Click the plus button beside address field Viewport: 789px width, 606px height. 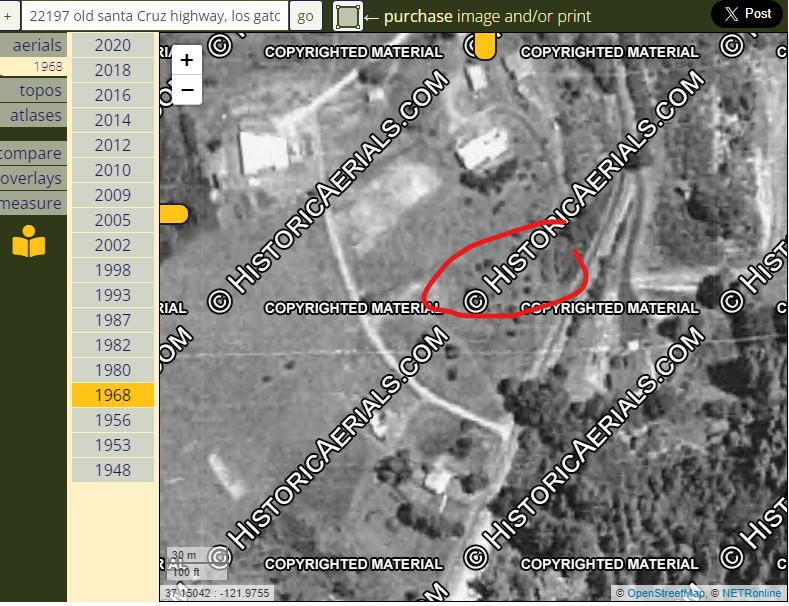coord(8,16)
